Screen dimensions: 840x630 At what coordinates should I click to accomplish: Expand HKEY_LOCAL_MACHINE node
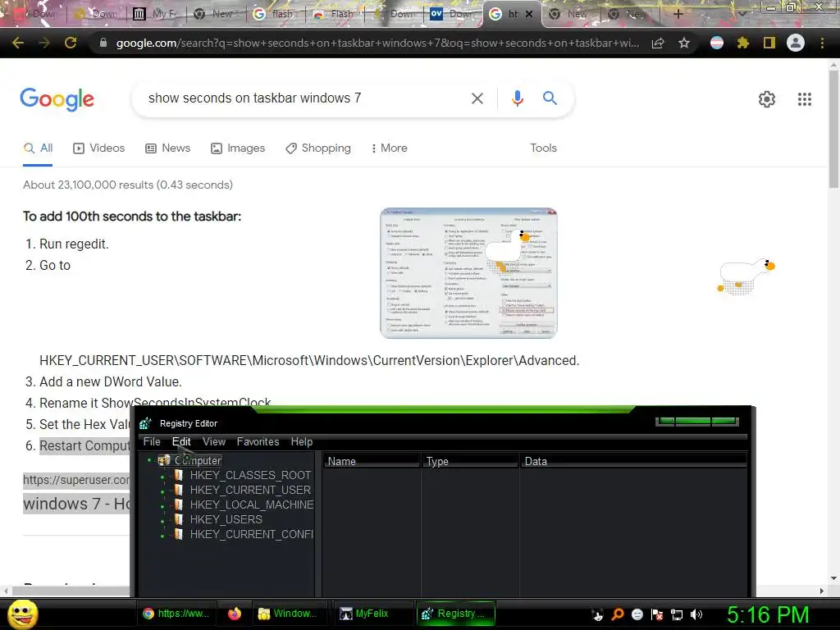pyautogui.click(x=162, y=504)
